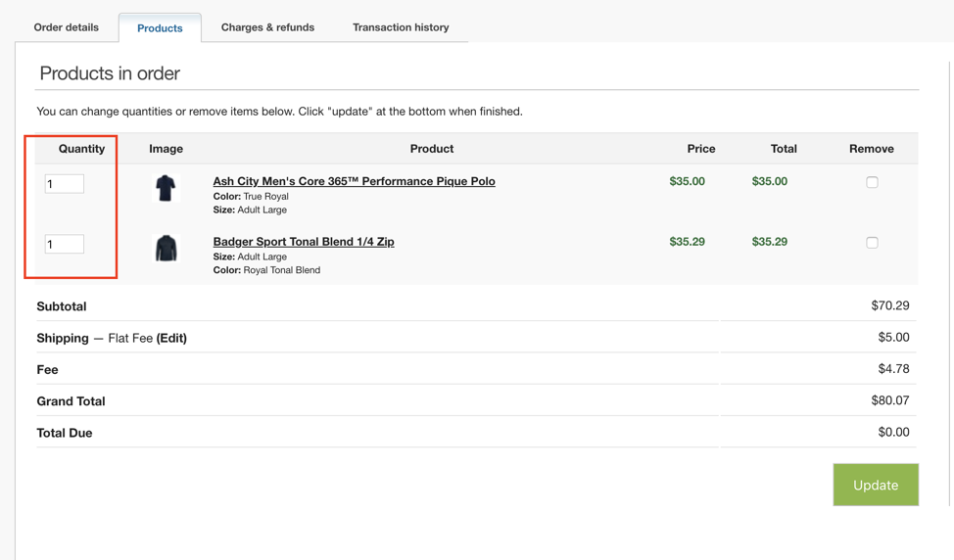954x560 pixels.
Task: Click the quantity field for the Pique Polo
Action: (65, 184)
